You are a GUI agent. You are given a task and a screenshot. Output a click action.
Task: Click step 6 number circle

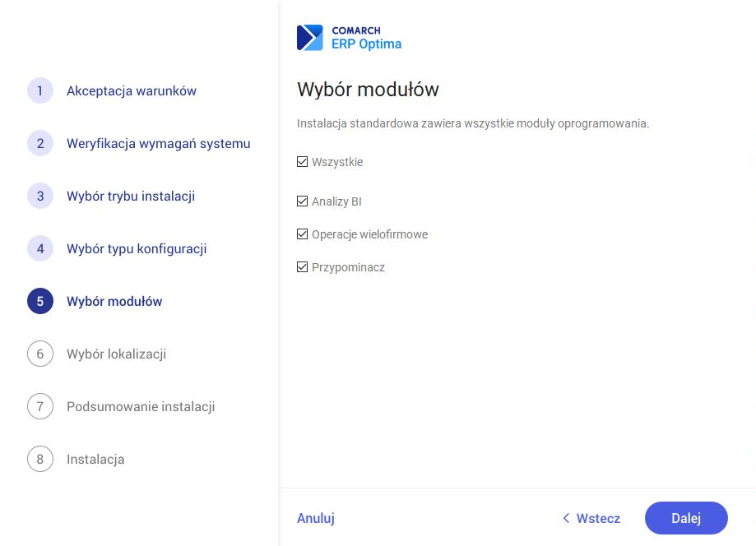40,354
